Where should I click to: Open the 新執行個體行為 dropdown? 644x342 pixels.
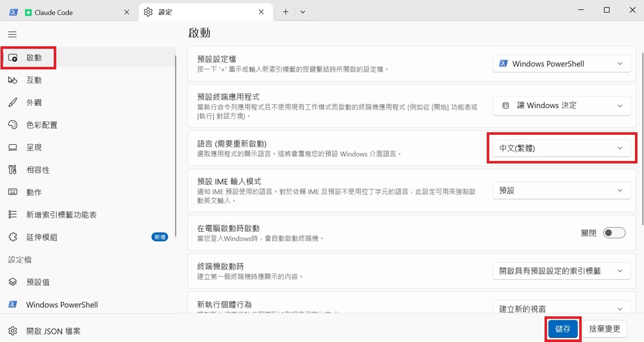[x=562, y=308]
